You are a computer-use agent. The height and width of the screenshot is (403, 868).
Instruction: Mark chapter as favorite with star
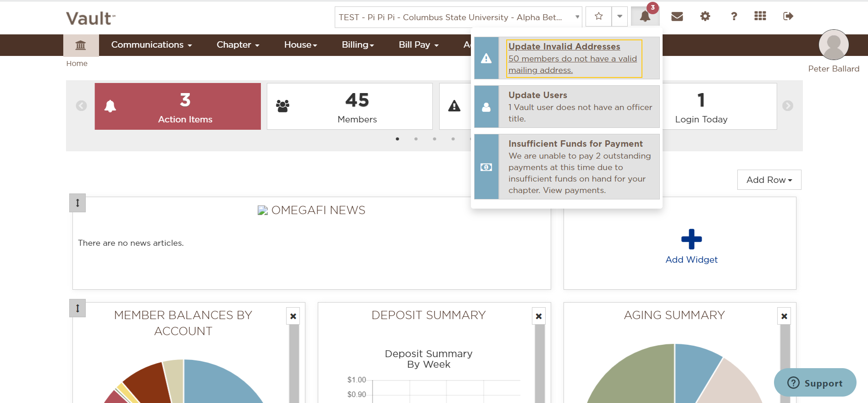pos(598,17)
